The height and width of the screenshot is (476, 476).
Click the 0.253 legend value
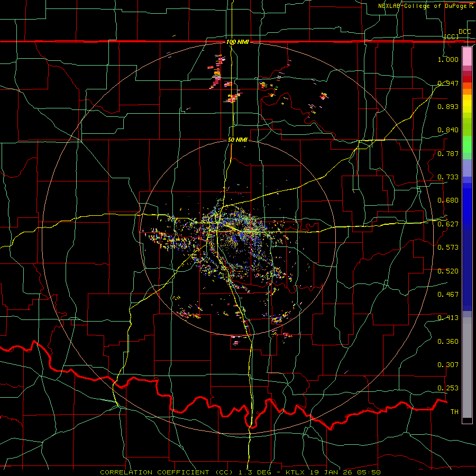(x=448, y=388)
